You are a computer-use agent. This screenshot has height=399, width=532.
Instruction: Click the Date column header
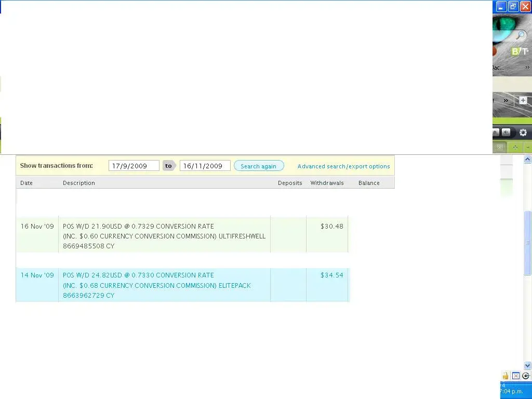[x=26, y=183]
